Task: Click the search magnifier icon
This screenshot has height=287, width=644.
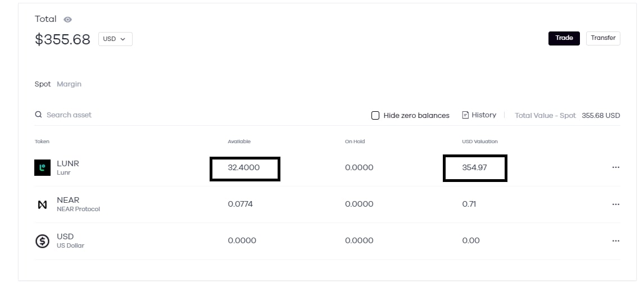Action: [x=38, y=115]
